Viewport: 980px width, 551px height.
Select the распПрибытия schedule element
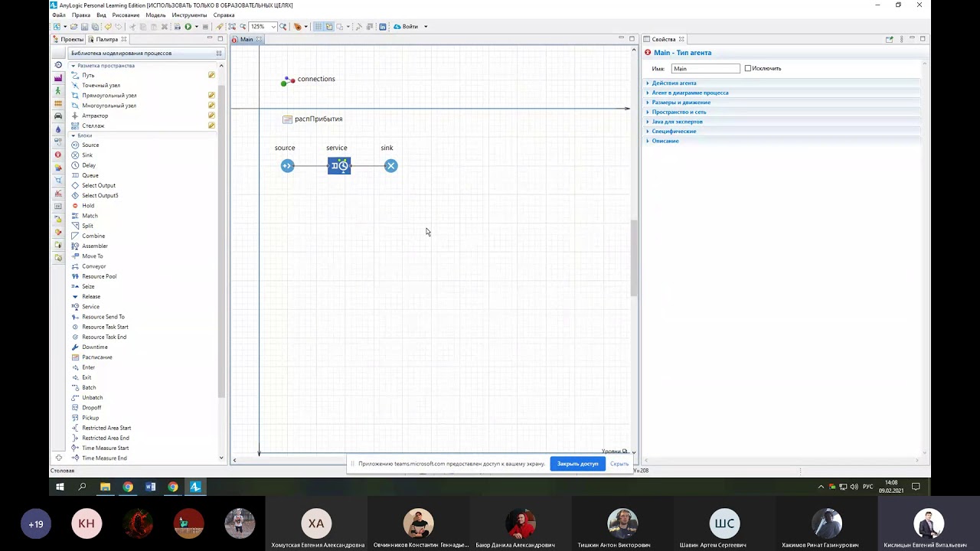click(312, 119)
